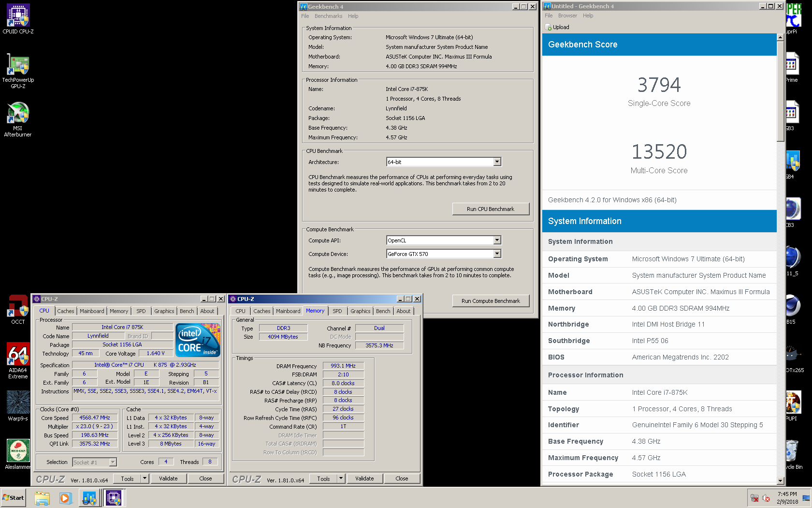Open the CB15 Cinebench desktop icon
812x508 pixels.
point(792,310)
